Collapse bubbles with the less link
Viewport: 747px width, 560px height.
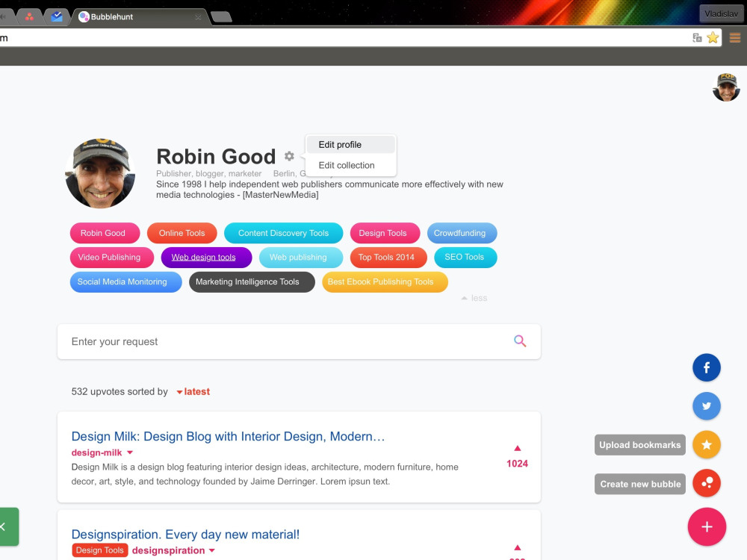click(x=474, y=298)
